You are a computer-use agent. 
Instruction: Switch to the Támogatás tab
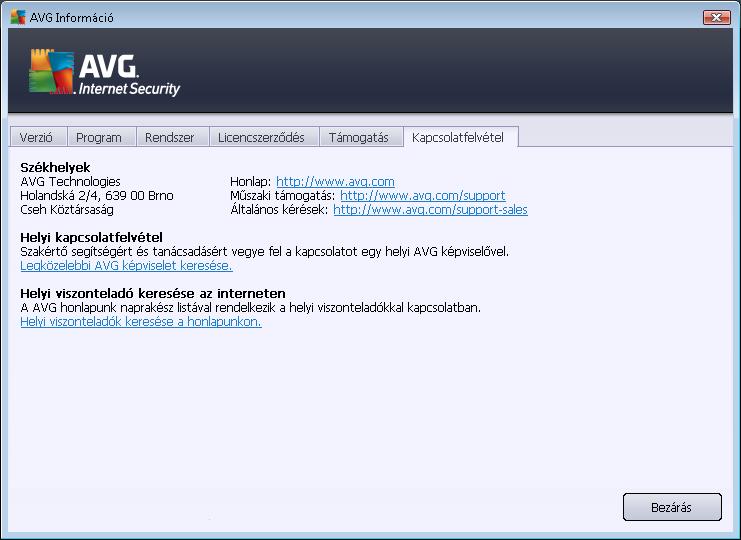[x=361, y=137]
